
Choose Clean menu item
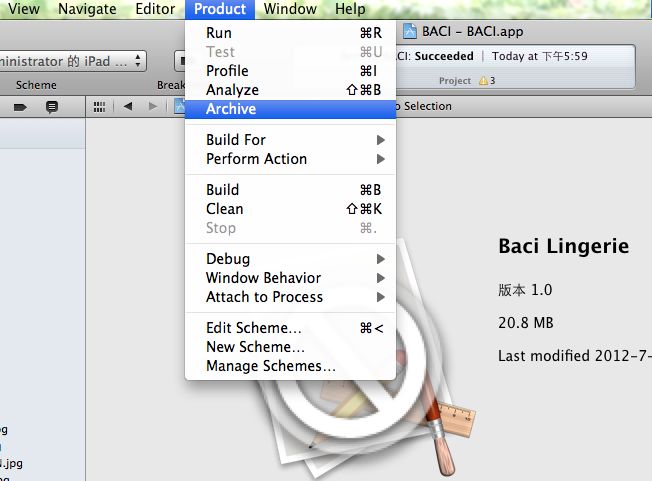(x=290, y=209)
